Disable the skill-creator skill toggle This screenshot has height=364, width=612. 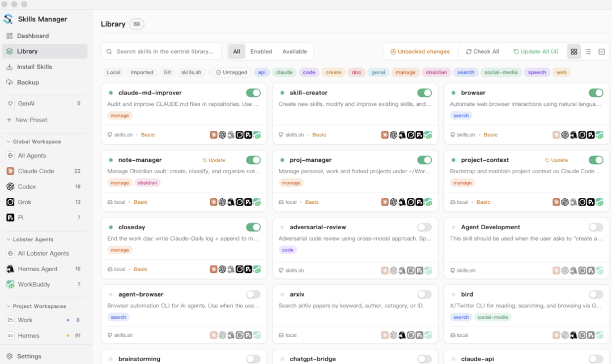[x=424, y=93]
